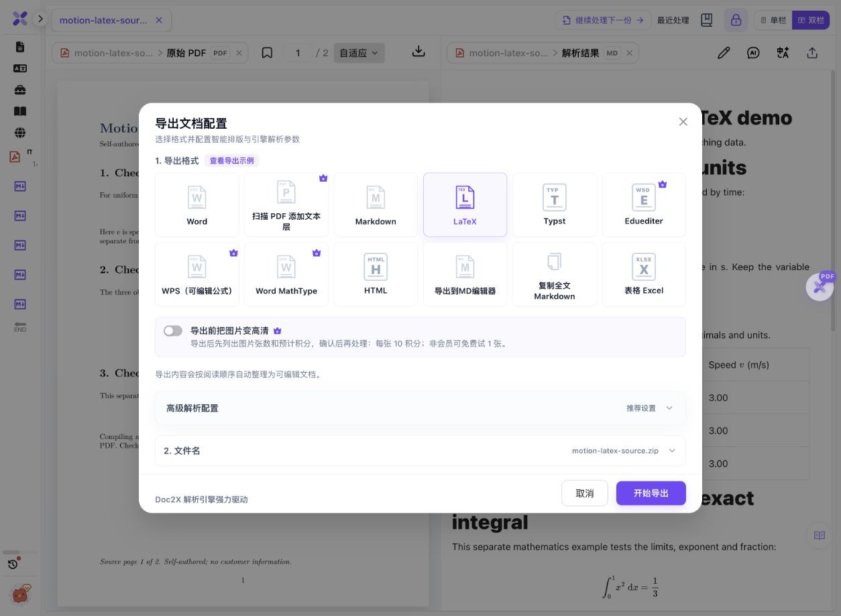Click the bookmark icon in PDF toolbar
The height and width of the screenshot is (616, 841).
coord(267,53)
